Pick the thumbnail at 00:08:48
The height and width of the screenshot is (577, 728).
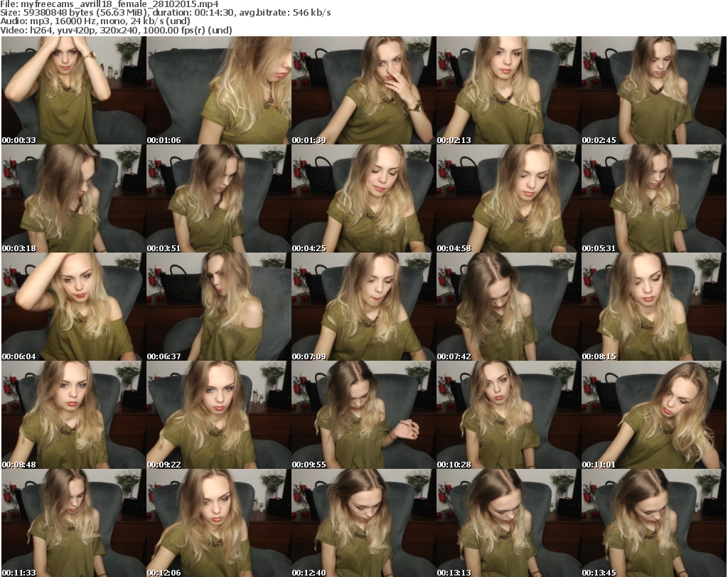73,415
